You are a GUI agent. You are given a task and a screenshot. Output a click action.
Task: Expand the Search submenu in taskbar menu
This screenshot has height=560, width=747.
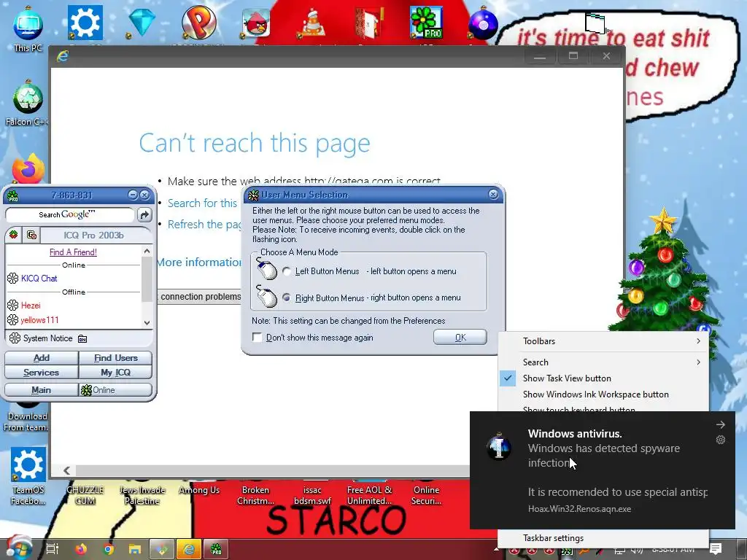pos(603,362)
